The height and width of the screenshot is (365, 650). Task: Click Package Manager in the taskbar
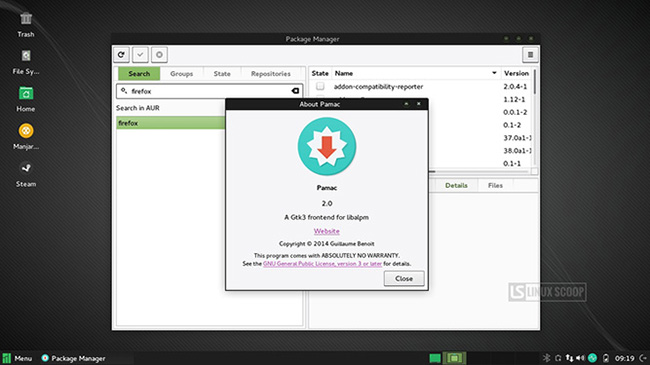(73, 358)
